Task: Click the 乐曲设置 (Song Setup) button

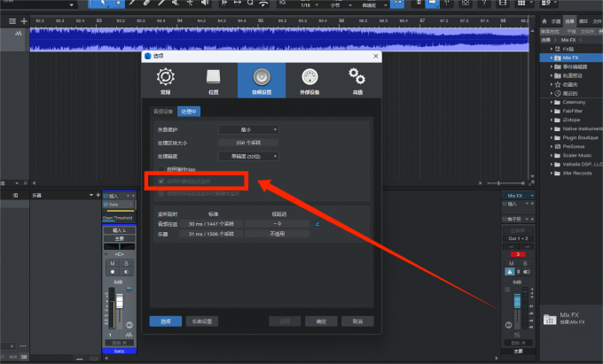Action: [202, 321]
